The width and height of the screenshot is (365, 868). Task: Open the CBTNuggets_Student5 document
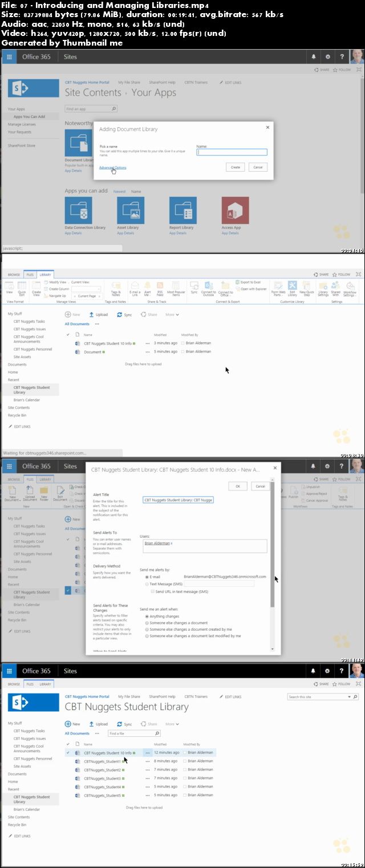click(x=102, y=795)
